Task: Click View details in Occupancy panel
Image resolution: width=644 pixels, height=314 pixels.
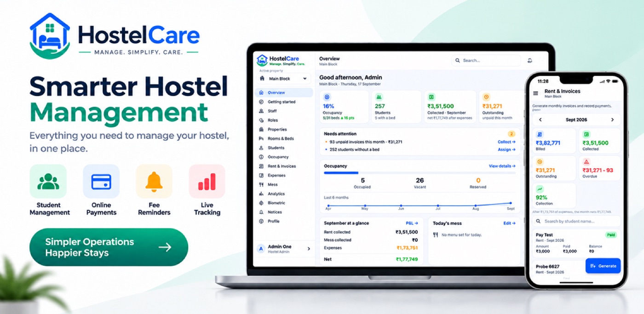Action: [502, 166]
